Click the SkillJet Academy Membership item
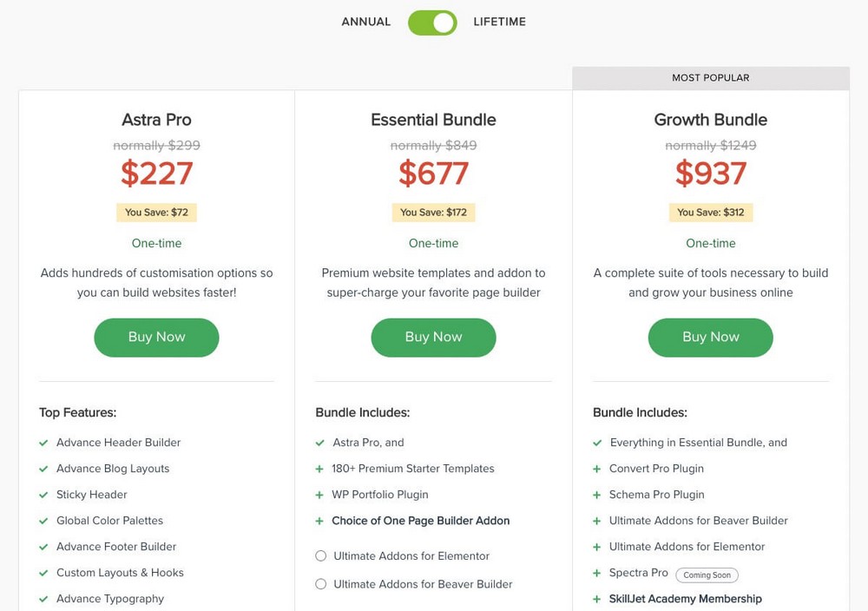 pos(685,599)
